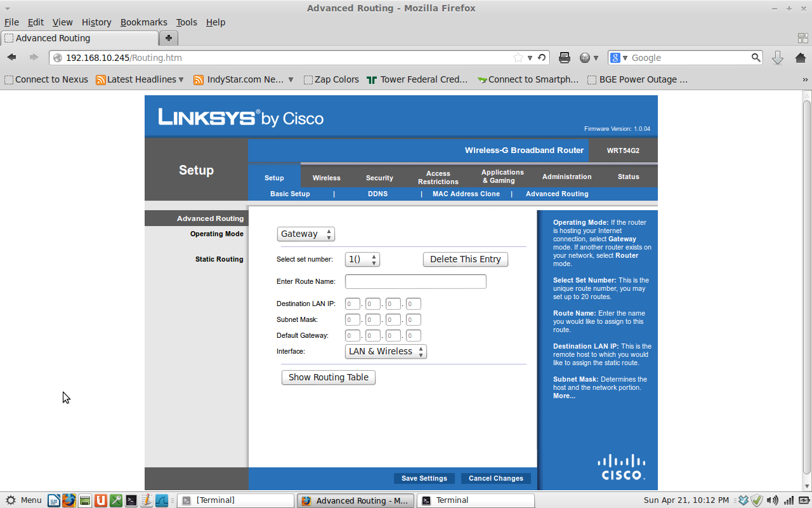Viewport: 812px width, 508px height.
Task: Open the volume speaker tray icon
Action: click(773, 500)
